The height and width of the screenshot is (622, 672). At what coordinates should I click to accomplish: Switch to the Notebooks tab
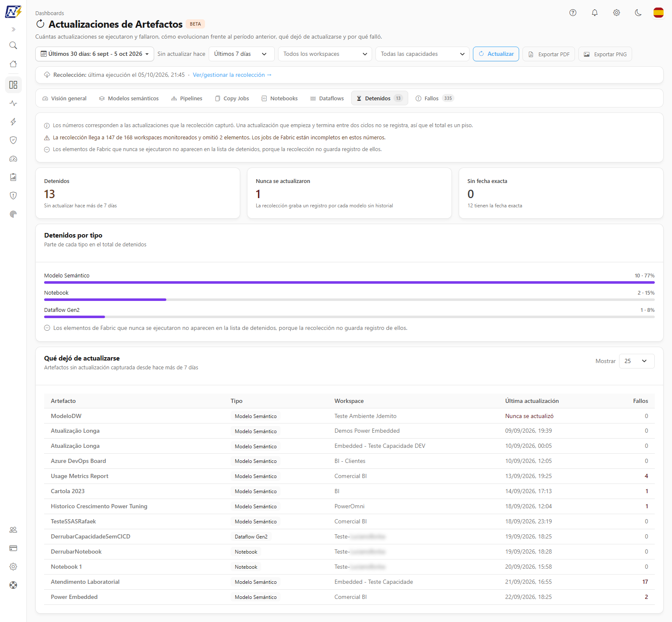tap(280, 98)
